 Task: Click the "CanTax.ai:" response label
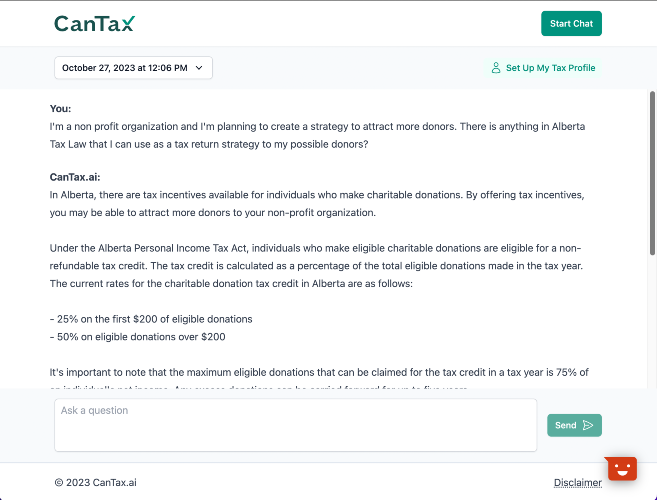[75, 177]
